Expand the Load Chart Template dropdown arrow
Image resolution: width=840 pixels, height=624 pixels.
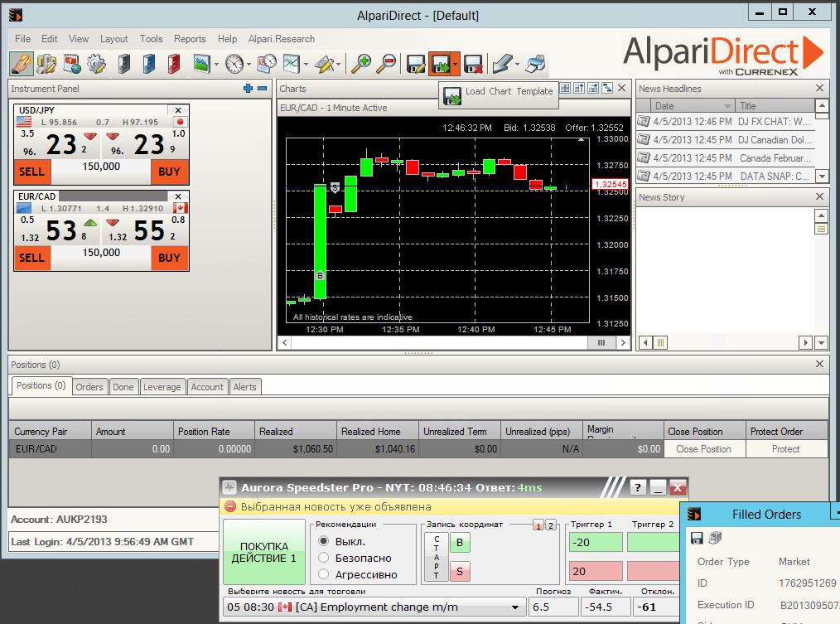pyautogui.click(x=456, y=65)
